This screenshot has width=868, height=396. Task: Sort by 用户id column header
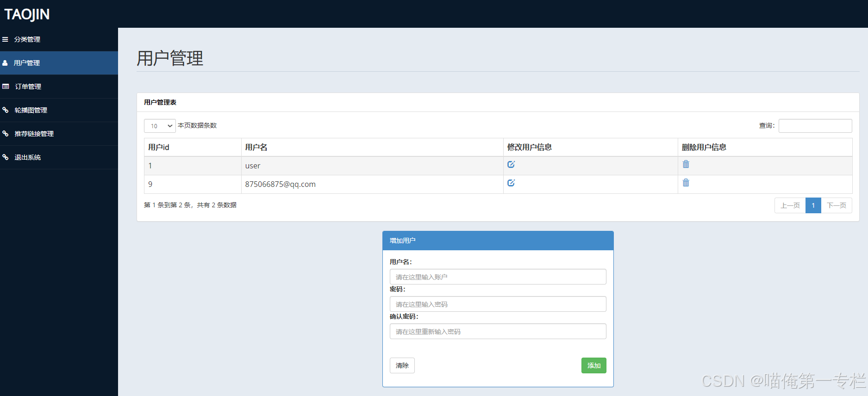point(193,147)
